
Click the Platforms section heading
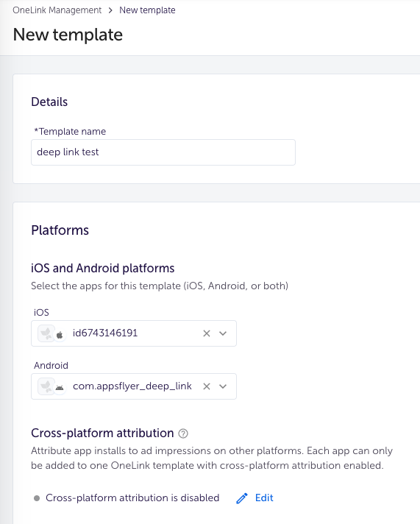pos(60,230)
